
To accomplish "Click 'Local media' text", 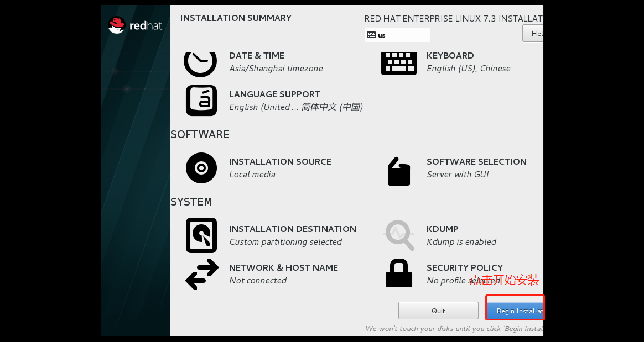I will (252, 174).
